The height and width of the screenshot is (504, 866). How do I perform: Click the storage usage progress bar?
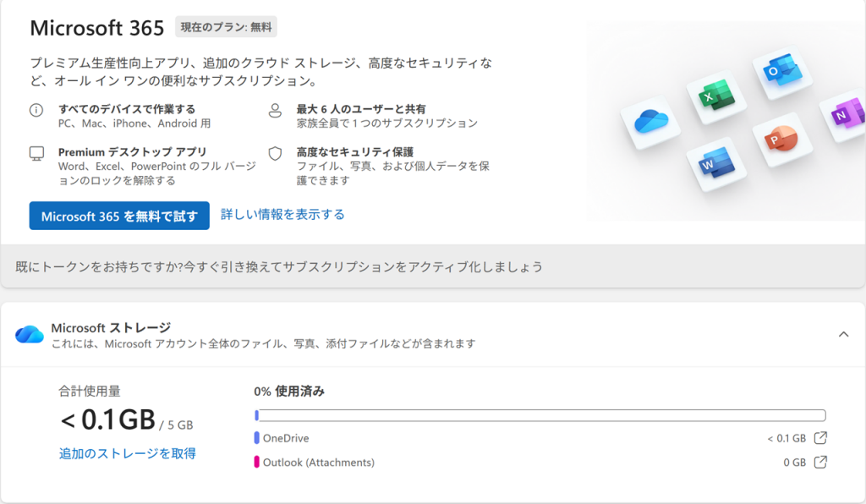point(540,415)
